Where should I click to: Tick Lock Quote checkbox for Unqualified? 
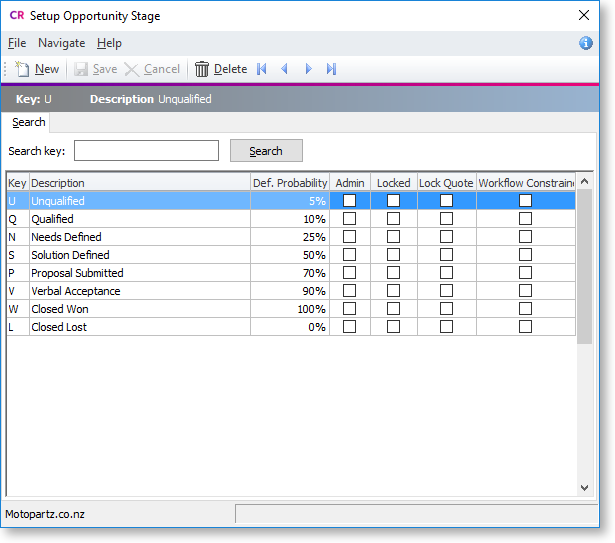pos(446,201)
